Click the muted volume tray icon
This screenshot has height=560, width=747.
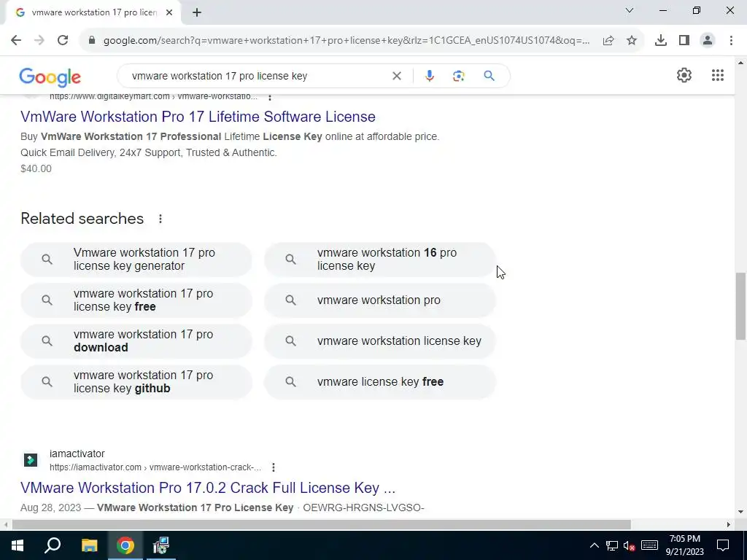click(630, 545)
